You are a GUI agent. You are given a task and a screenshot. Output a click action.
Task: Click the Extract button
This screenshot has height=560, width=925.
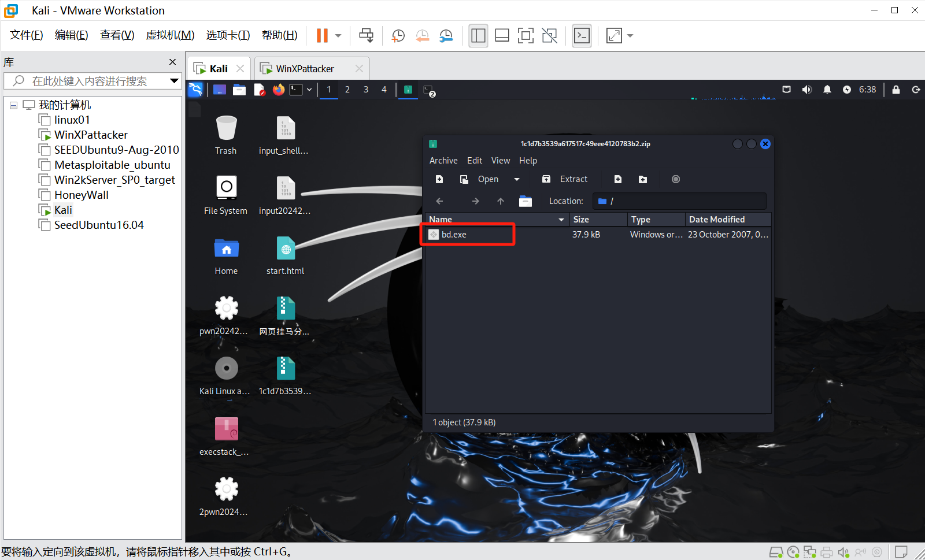(565, 179)
